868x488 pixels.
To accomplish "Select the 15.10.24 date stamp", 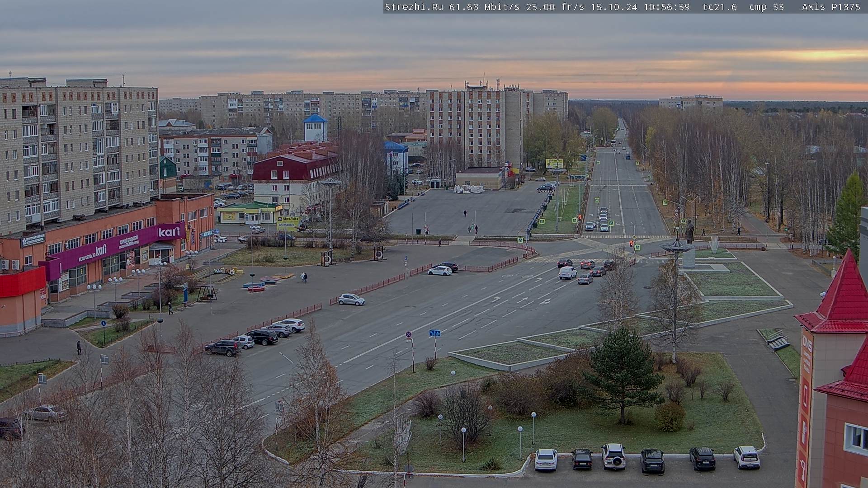I will (614, 7).
